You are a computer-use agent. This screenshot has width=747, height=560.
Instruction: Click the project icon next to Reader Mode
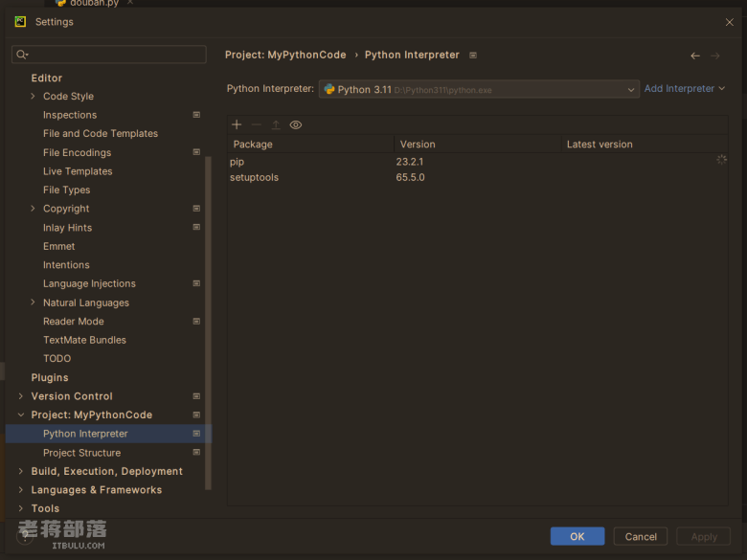196,322
